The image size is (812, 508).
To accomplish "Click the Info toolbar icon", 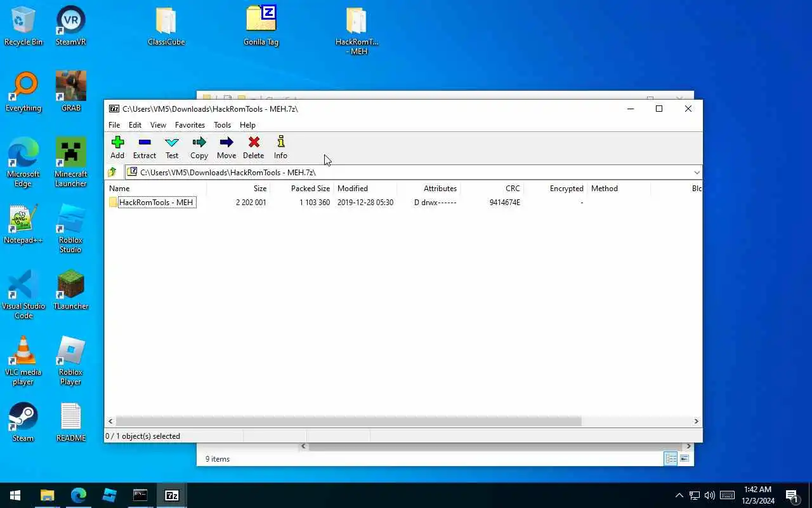I will point(280,147).
